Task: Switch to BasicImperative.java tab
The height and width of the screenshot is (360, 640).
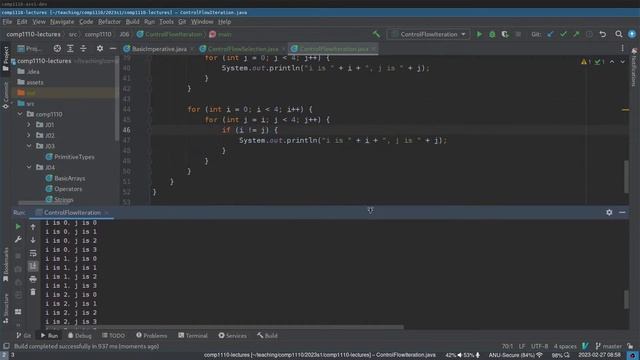Action: [x=159, y=49]
